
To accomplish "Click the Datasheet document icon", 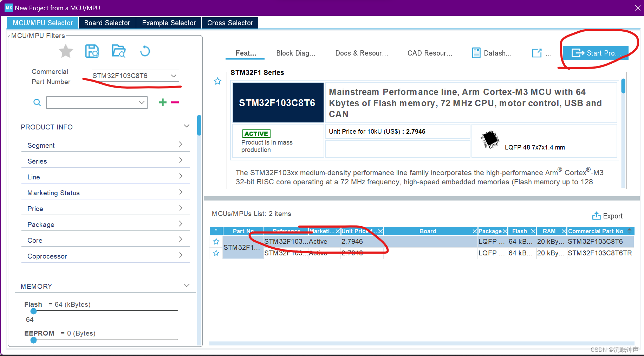I will pyautogui.click(x=476, y=53).
